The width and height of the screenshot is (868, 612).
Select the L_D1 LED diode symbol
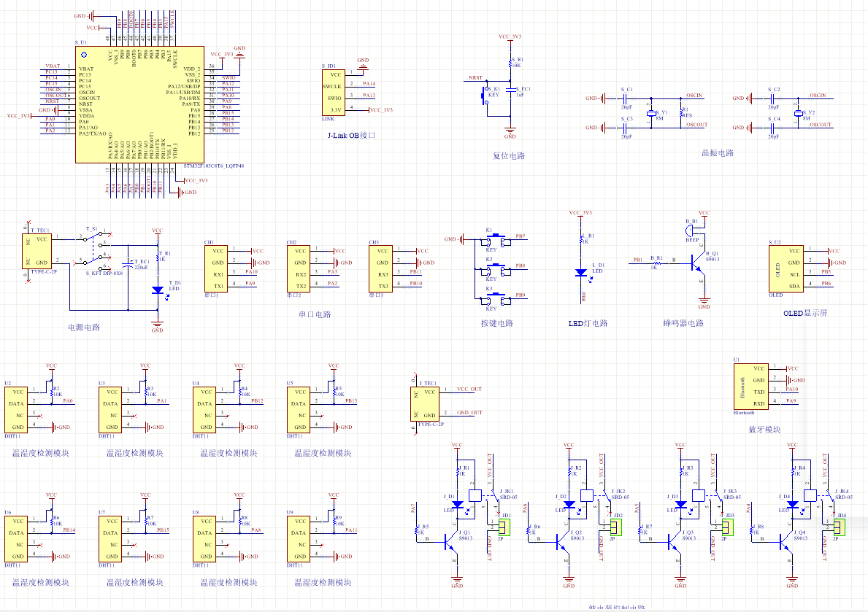point(581,272)
